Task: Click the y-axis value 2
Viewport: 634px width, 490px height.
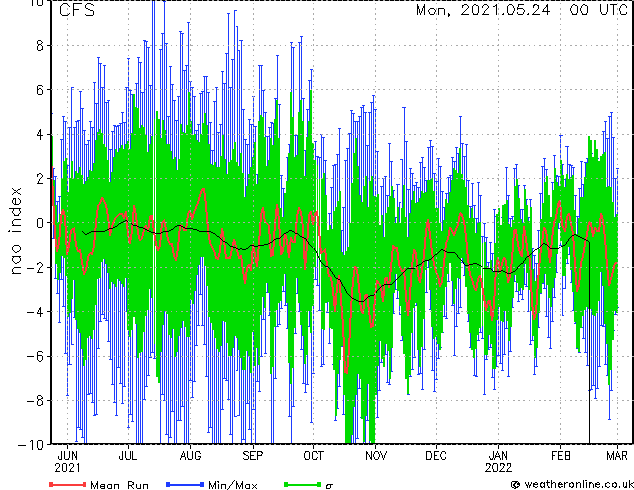Action: tap(40, 179)
